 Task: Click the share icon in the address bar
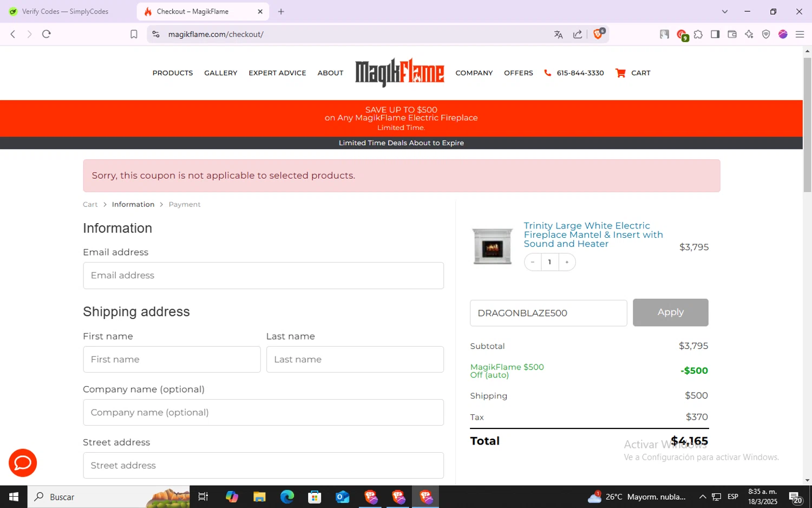[578, 34]
